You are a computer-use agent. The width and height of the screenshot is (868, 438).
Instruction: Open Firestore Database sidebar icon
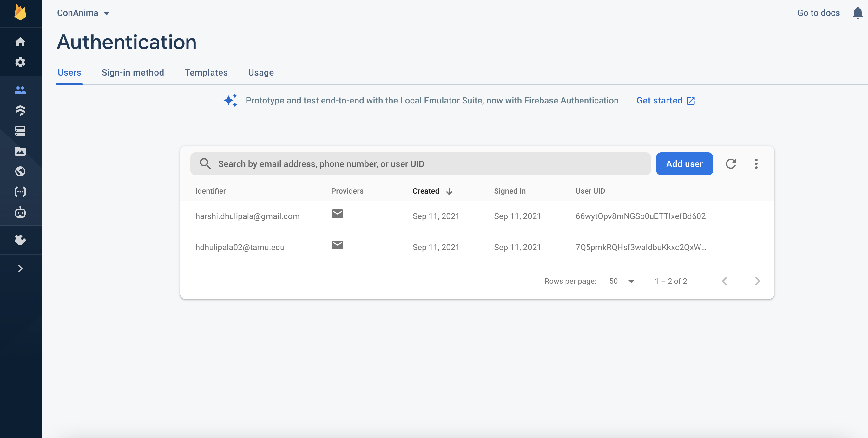pyautogui.click(x=20, y=110)
